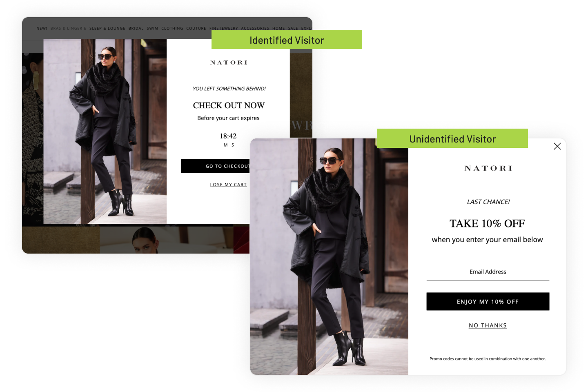Click the Identified Visitor green label
The width and height of the screenshot is (588, 392).
[x=287, y=40]
